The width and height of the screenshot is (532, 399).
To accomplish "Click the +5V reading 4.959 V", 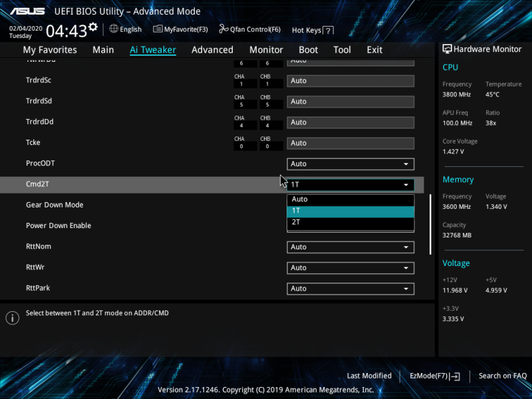I will point(496,291).
